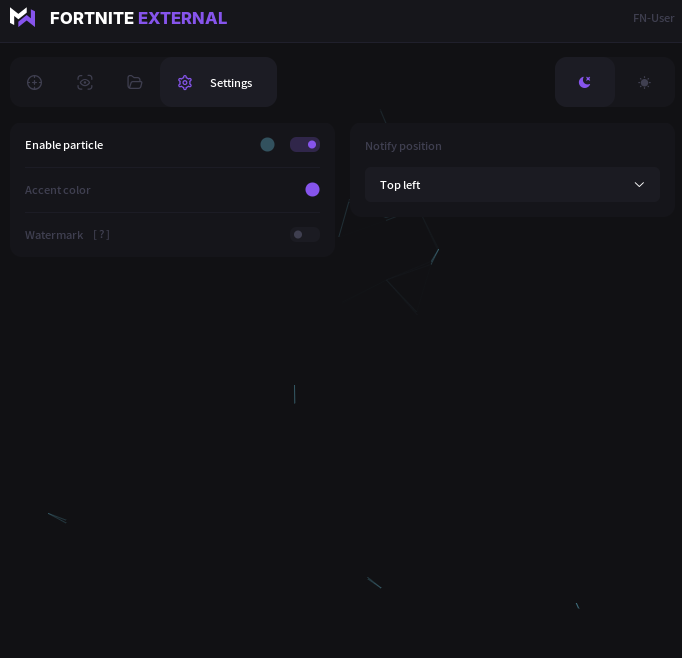Open the crosshair aim tab
Screen dimensions: 682x658
[x=34, y=82]
